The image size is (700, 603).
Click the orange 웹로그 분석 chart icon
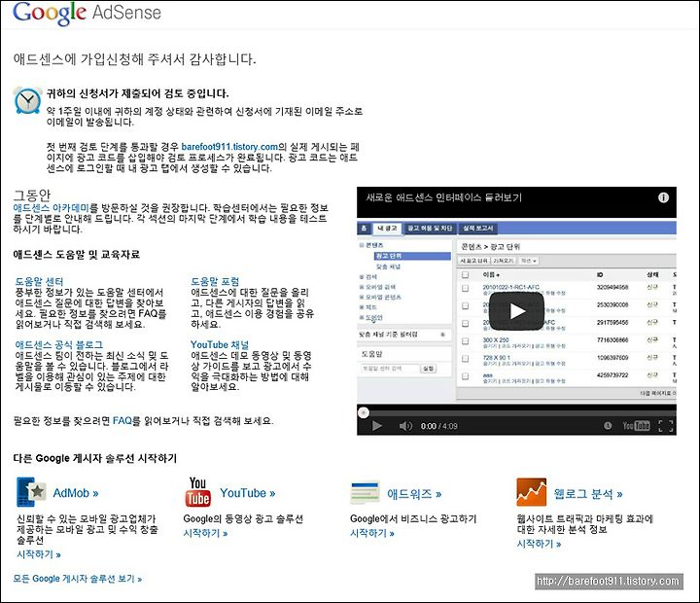pyautogui.click(x=531, y=492)
